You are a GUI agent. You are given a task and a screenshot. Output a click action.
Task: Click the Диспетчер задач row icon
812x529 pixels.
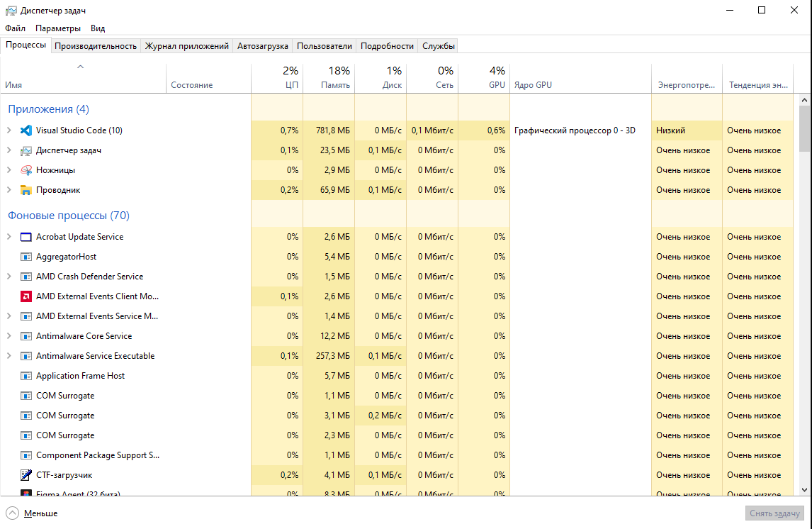26,151
